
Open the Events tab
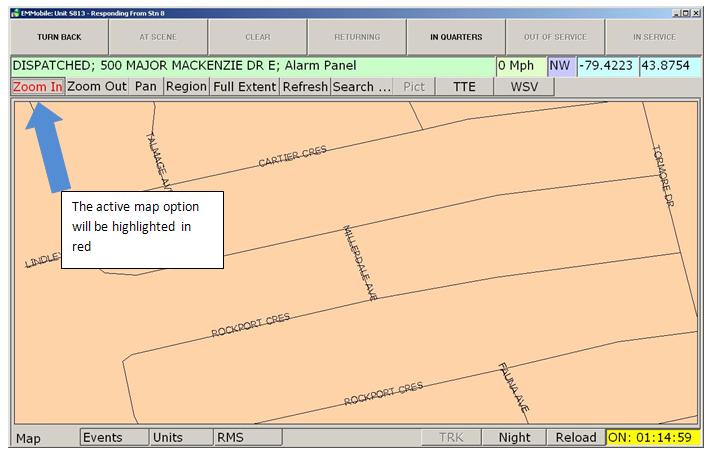103,437
